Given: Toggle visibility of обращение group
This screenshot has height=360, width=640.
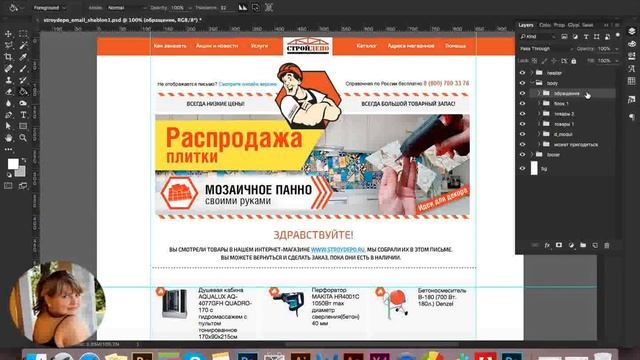Looking at the screenshot, I should pyautogui.click(x=522, y=93).
